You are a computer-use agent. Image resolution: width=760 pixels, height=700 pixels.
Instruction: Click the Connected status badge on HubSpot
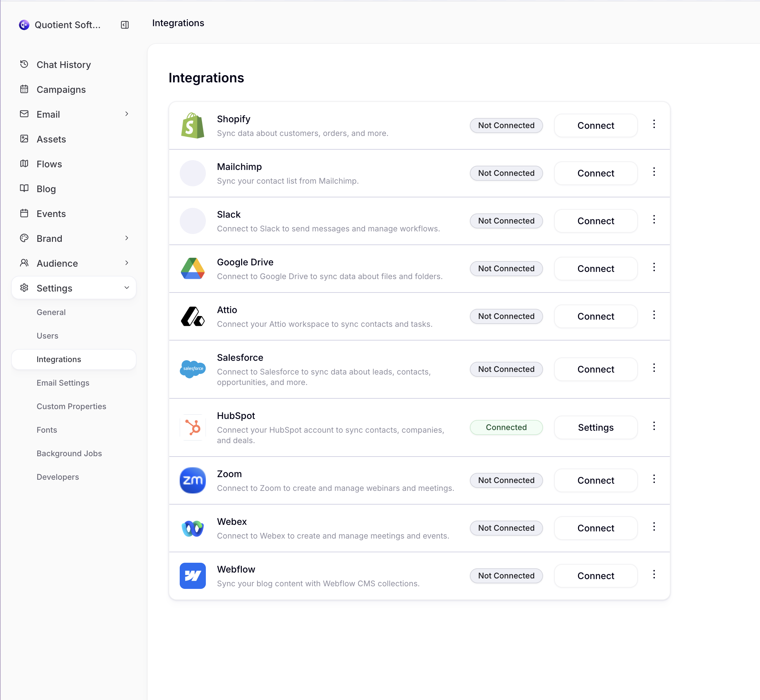click(506, 427)
